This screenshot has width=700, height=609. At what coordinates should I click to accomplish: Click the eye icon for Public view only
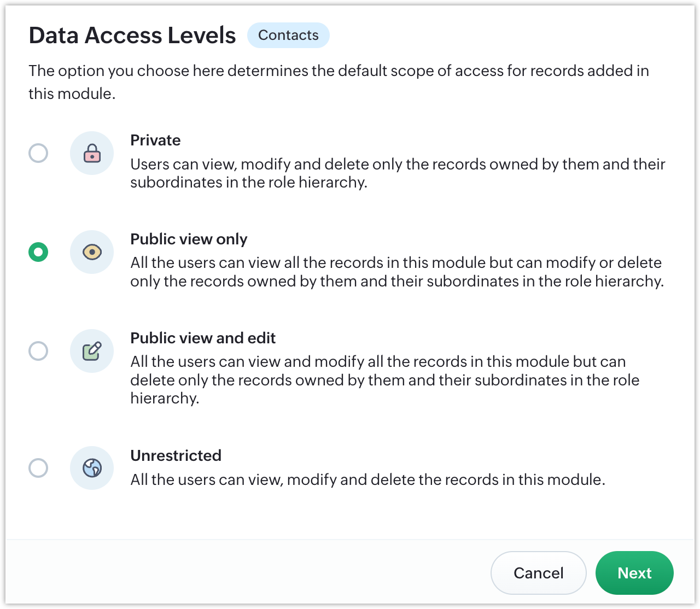coord(92,252)
